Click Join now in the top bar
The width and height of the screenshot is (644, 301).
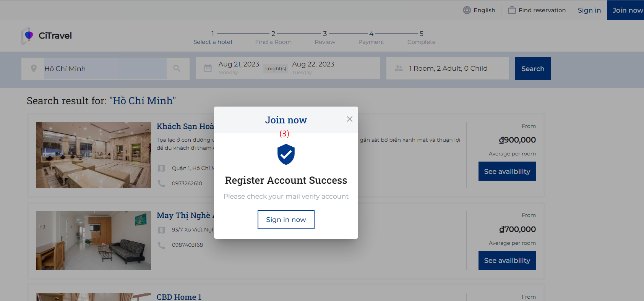626,10
